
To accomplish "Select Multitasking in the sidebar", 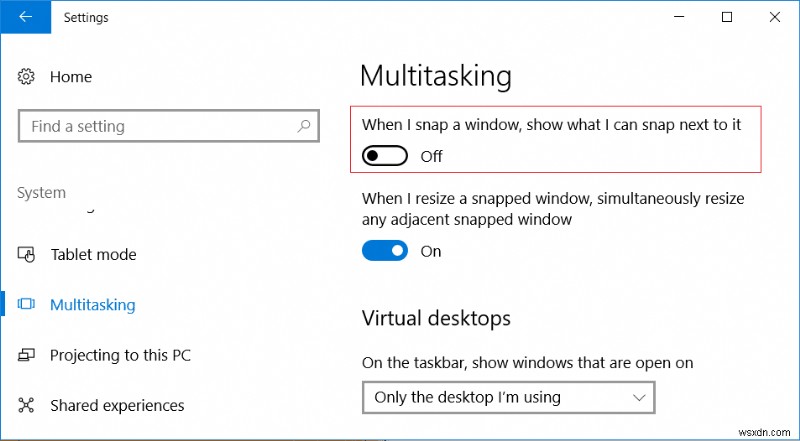I will [x=92, y=305].
